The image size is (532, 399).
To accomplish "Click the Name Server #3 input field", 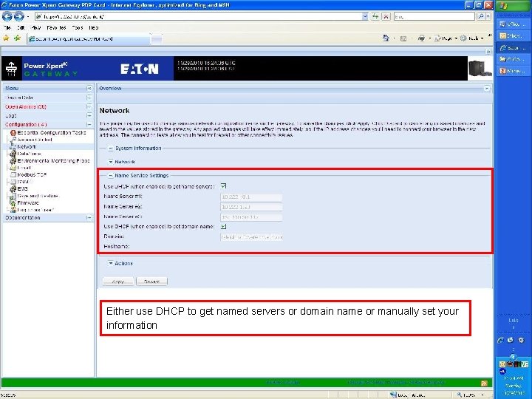I will tap(251, 217).
